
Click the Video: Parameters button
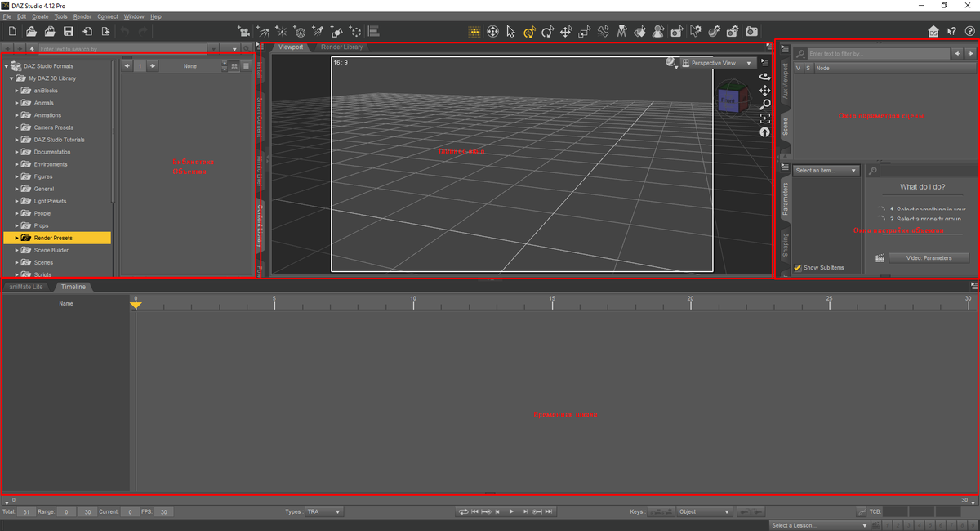(929, 257)
